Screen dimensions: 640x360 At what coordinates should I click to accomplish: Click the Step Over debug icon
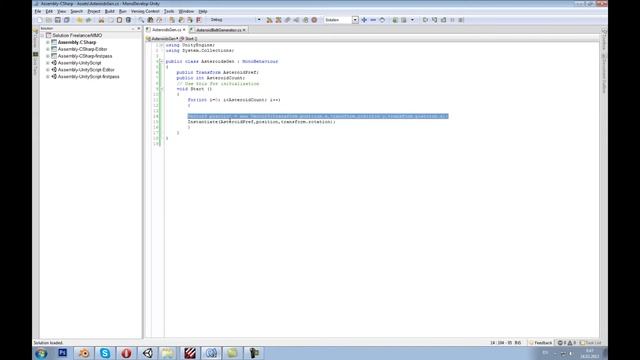click(425, 20)
